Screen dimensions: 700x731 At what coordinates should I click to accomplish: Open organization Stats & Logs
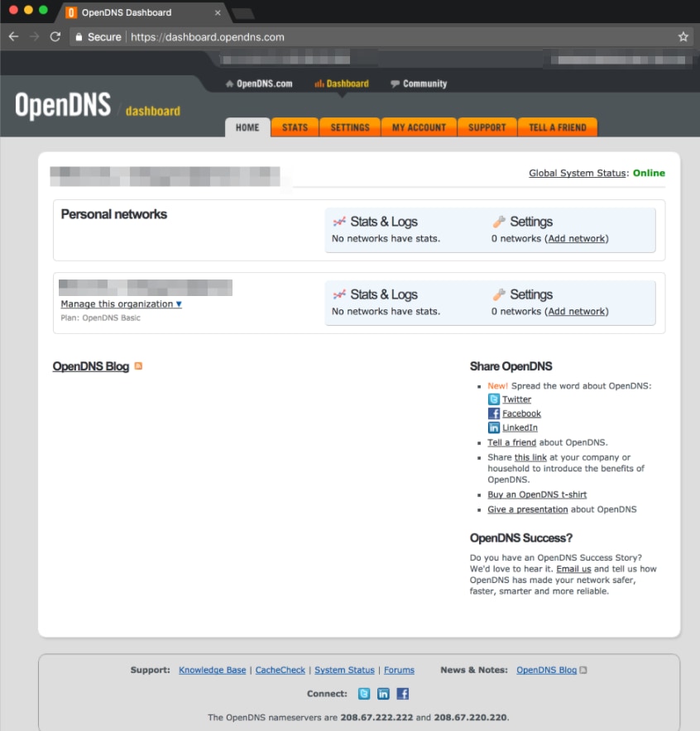pyautogui.click(x=384, y=294)
